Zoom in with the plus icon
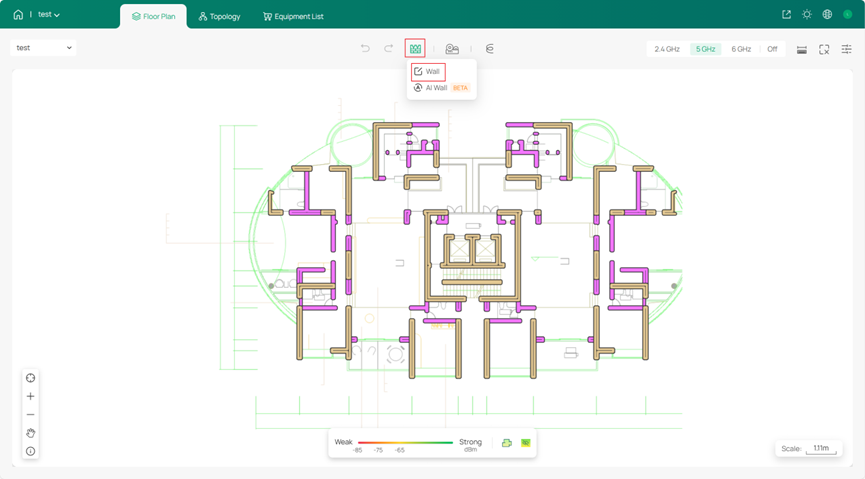The height and width of the screenshot is (479, 865). (x=31, y=396)
